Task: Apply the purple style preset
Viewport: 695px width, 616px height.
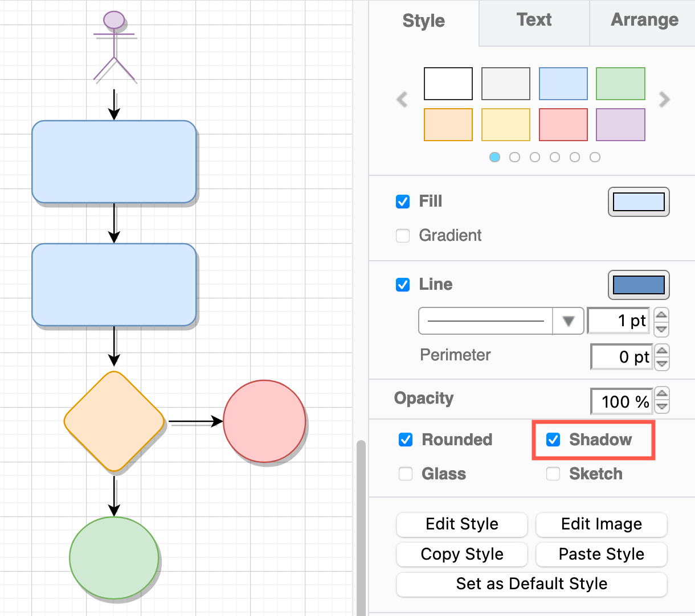Action: (620, 125)
